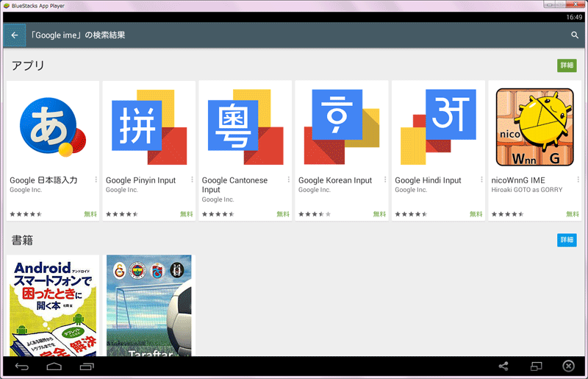Screen dimensions: 588x379
Task: Go back with the header arrow
Action: coord(15,35)
